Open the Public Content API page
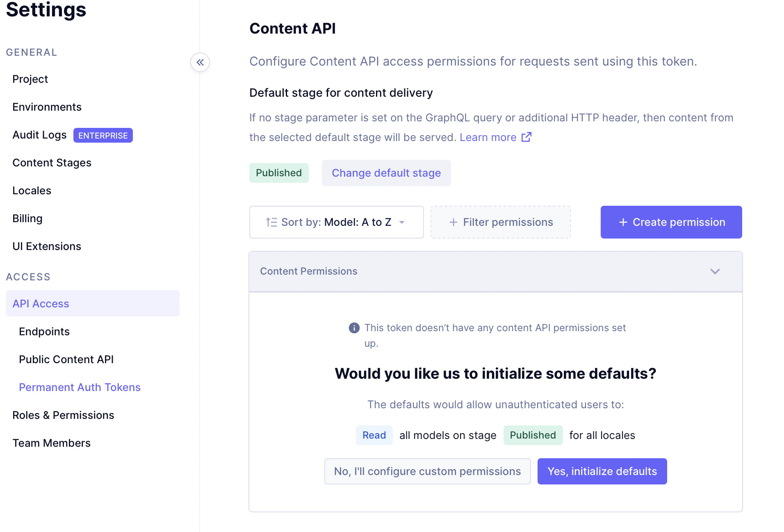This screenshot has width=784, height=532. tap(66, 359)
